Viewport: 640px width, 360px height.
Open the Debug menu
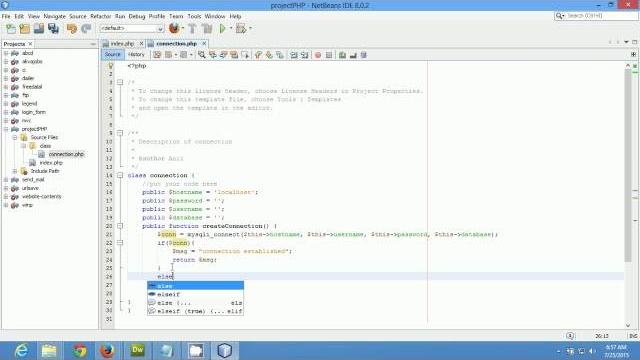(x=137, y=16)
